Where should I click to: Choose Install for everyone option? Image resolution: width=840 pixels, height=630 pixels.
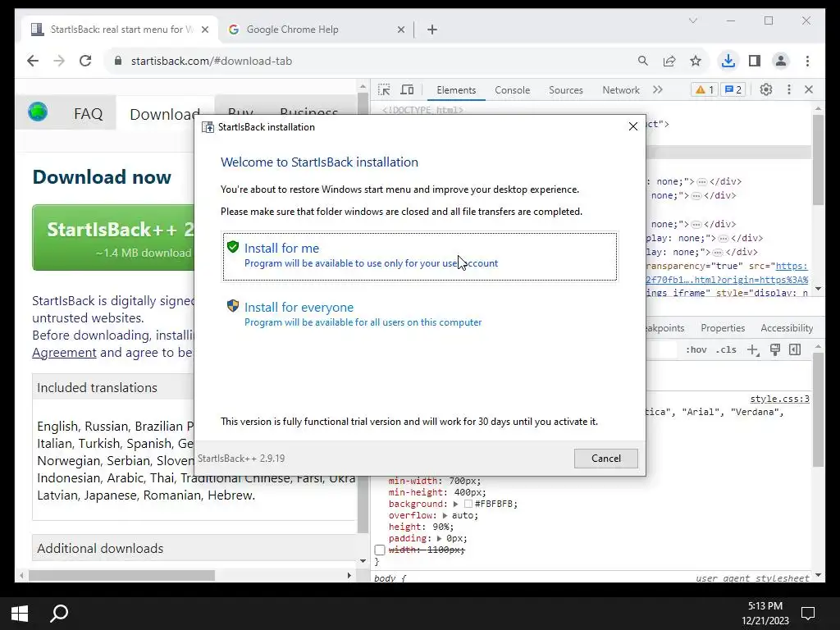click(419, 314)
